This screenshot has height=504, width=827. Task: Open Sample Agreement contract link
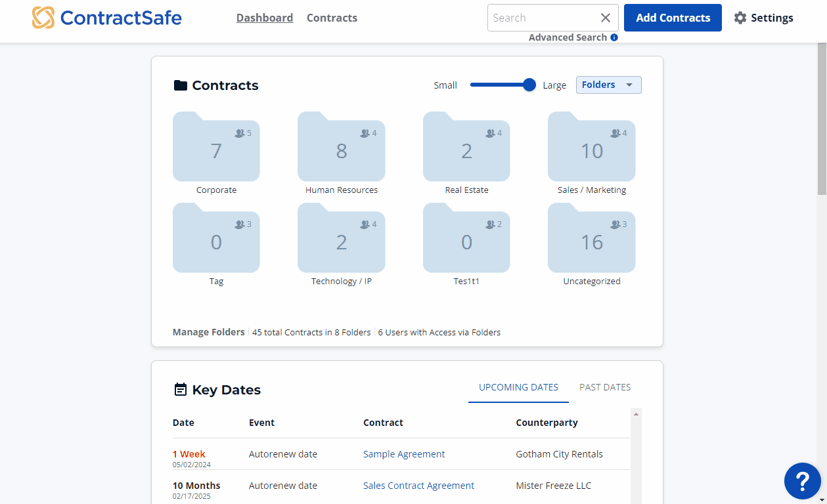coord(404,454)
